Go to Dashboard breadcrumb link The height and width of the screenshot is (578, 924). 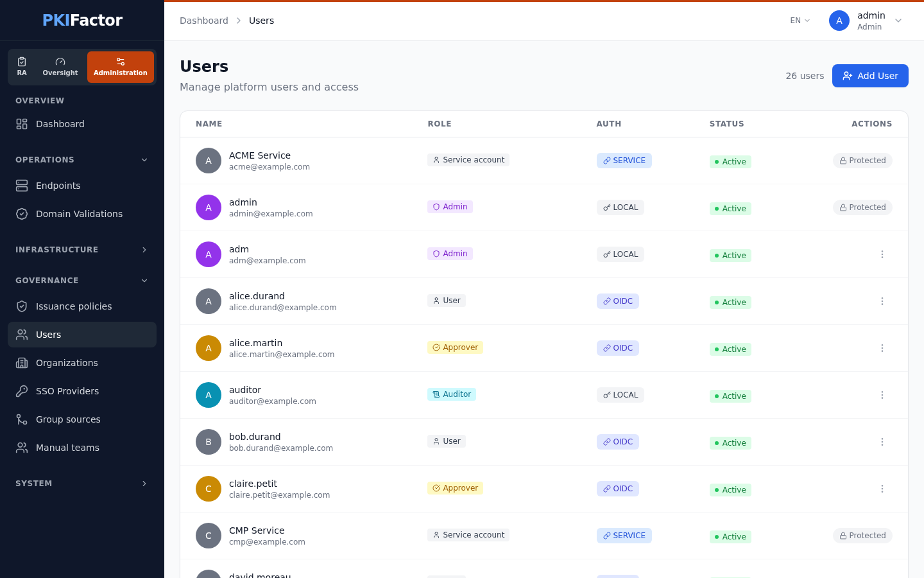pyautogui.click(x=204, y=21)
